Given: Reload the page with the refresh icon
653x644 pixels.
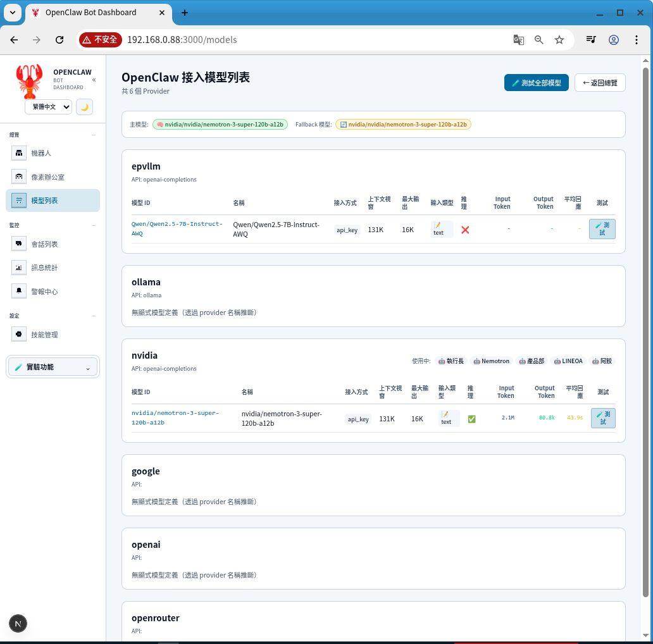Looking at the screenshot, I should [59, 40].
